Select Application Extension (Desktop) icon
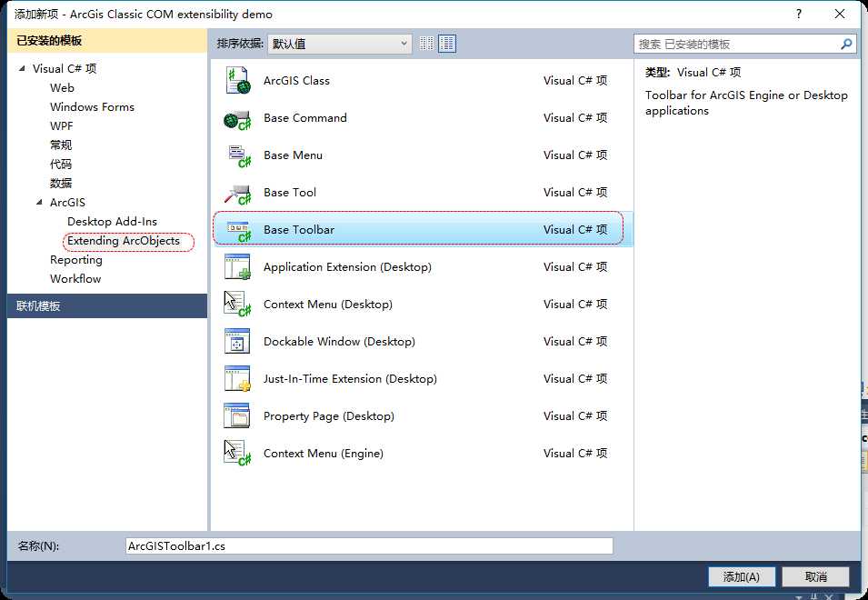This screenshot has width=868, height=600. coord(237,266)
